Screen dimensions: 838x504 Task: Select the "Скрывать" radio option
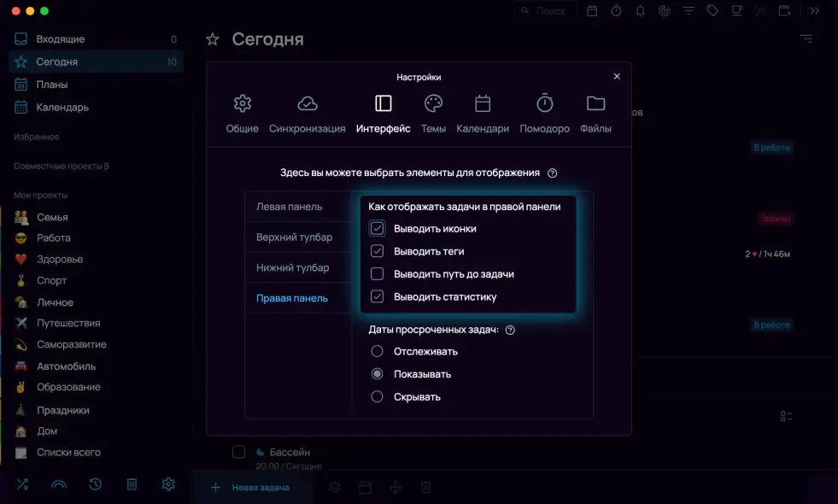click(377, 396)
